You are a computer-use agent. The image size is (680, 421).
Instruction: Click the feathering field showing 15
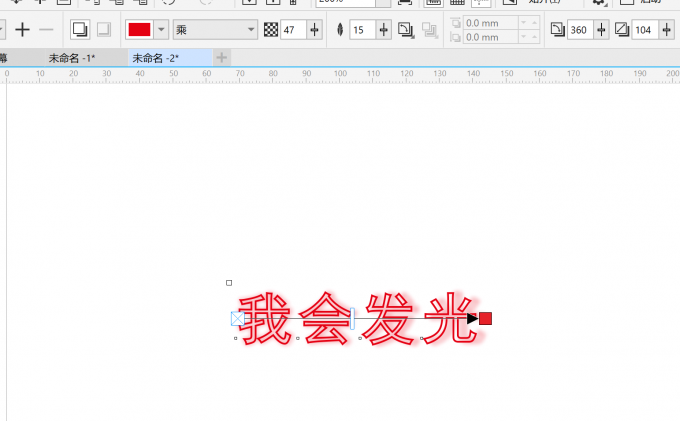[362, 30]
